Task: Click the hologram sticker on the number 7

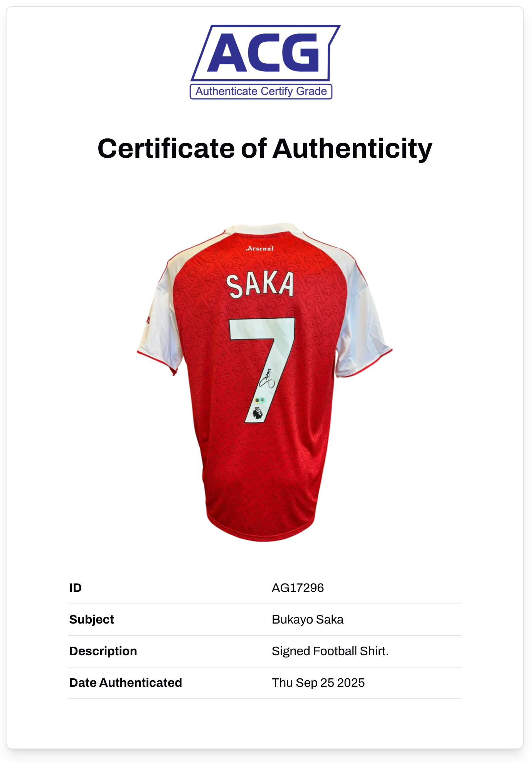Action: pyautogui.click(x=260, y=401)
